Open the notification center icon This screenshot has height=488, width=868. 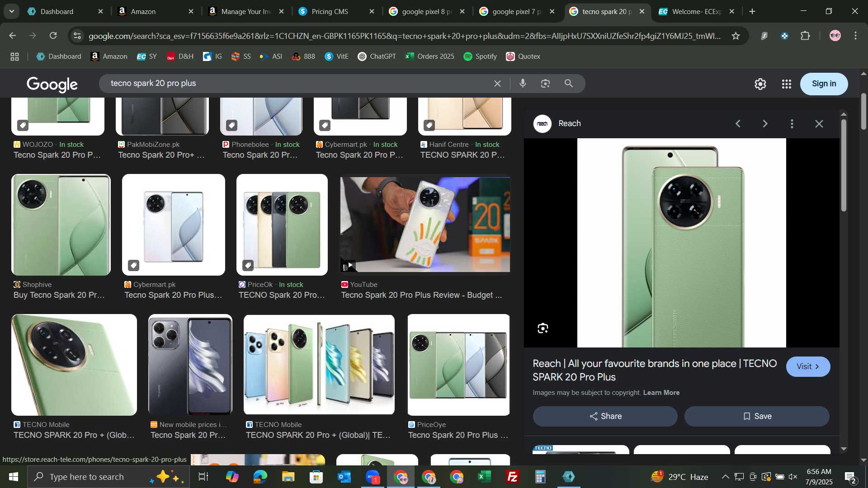tap(850, 477)
